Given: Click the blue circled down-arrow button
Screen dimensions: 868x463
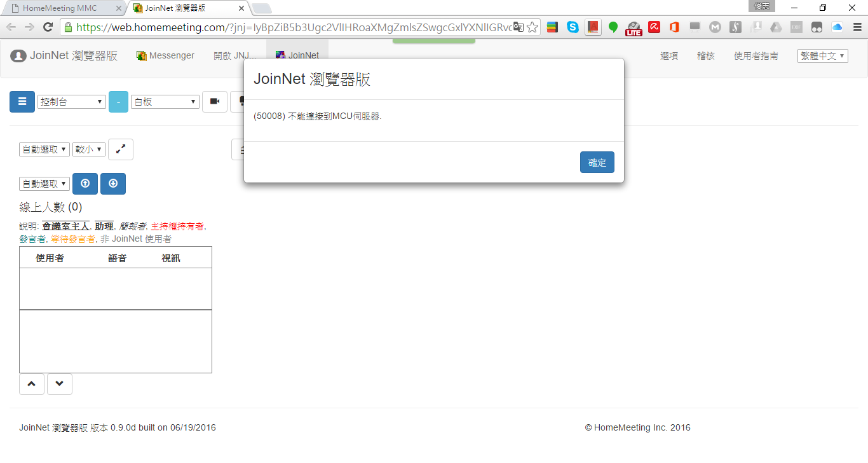Looking at the screenshot, I should [x=113, y=184].
